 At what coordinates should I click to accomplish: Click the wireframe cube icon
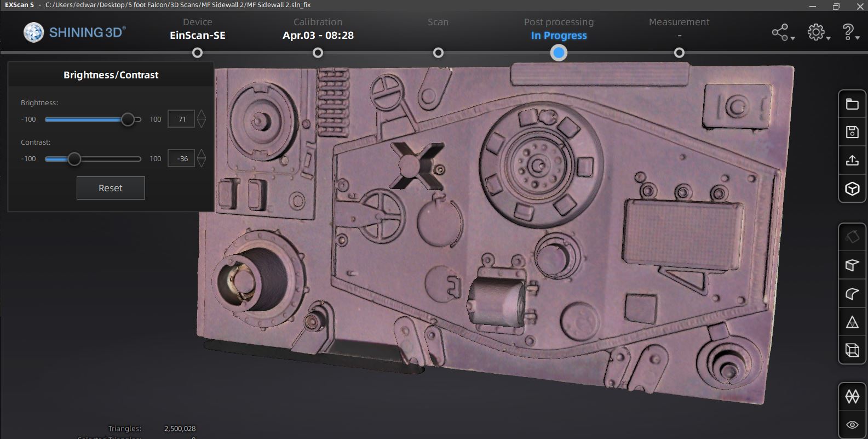click(x=852, y=350)
